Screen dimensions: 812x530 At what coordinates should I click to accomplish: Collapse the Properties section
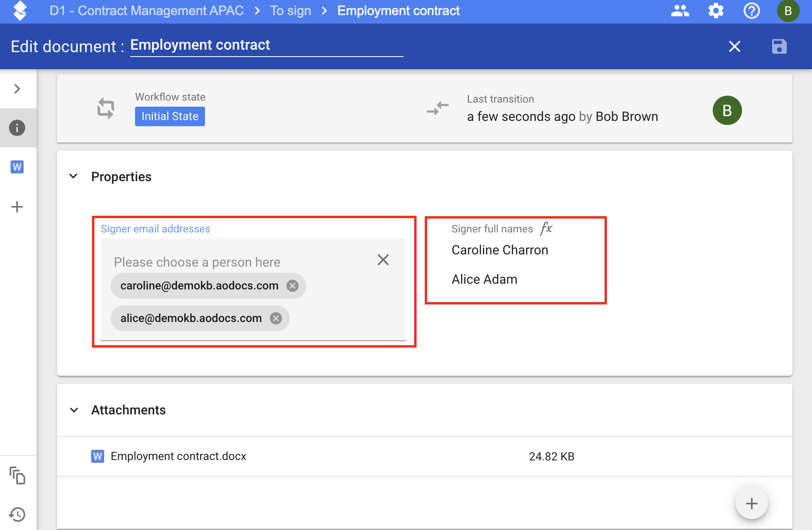[x=74, y=176]
